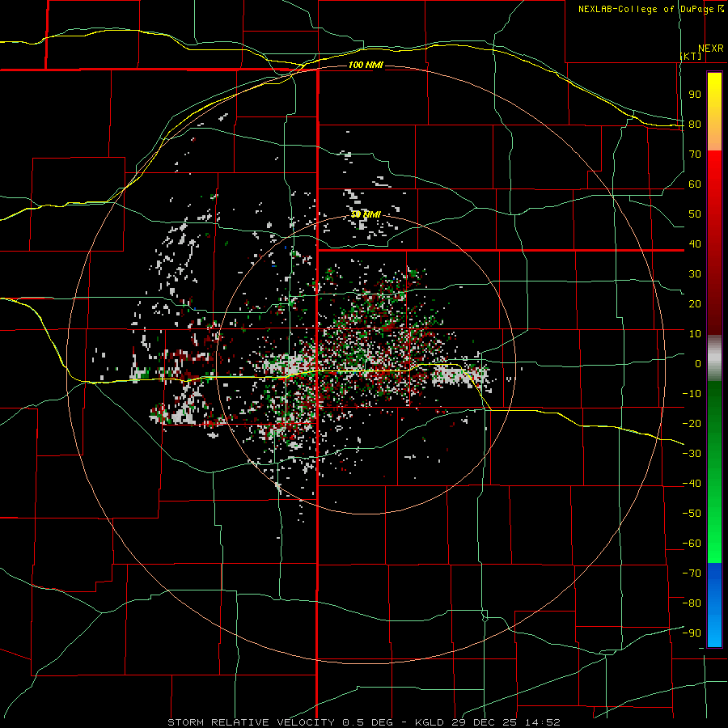
Task: Click the positive 60 scale label
Action: tap(695, 184)
